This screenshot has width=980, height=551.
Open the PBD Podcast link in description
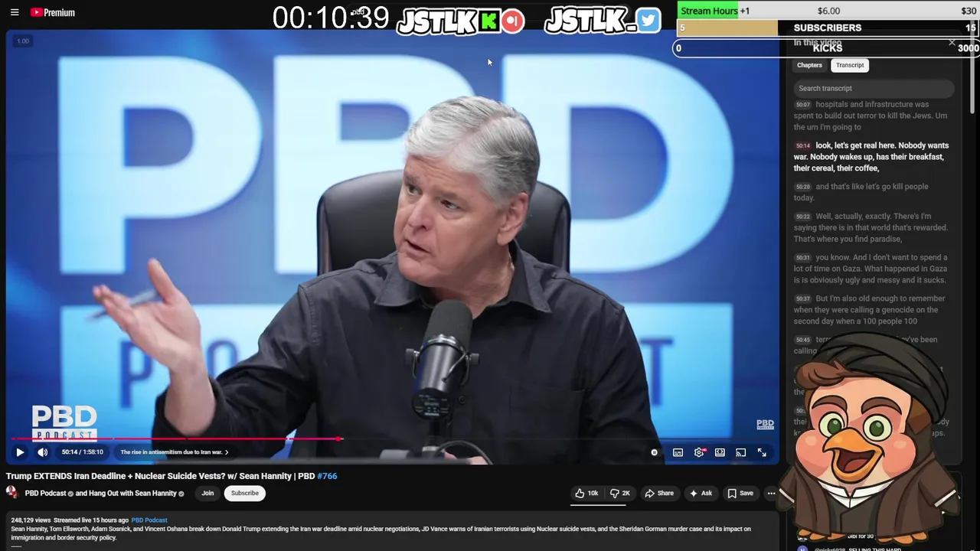[149, 520]
